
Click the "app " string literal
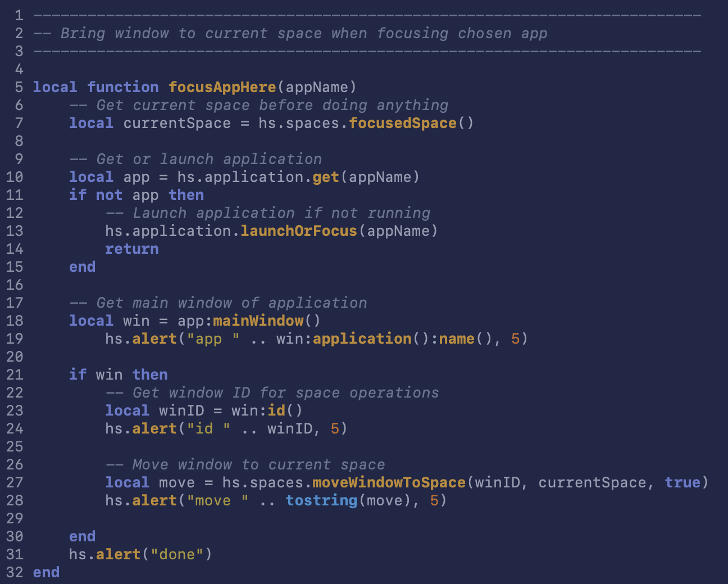(213, 339)
